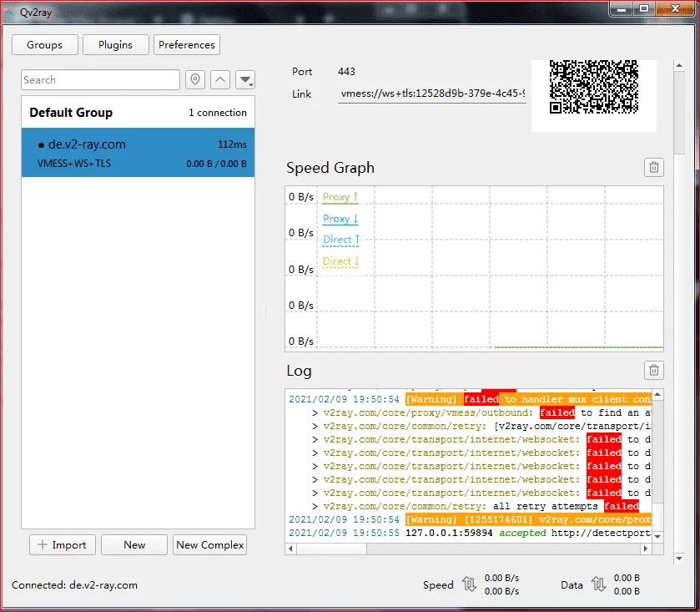The width and height of the screenshot is (700, 612).
Task: Click the 'all retry attempts failed' log line
Action: click(x=476, y=506)
